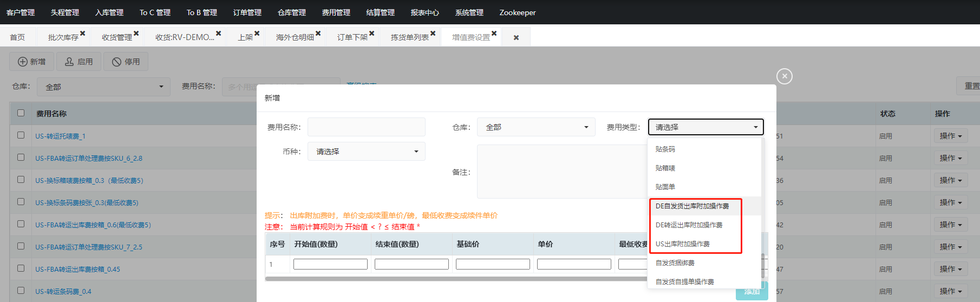The image size is (980, 302).
Task: Open the 入库管理 top menu
Action: 109,12
